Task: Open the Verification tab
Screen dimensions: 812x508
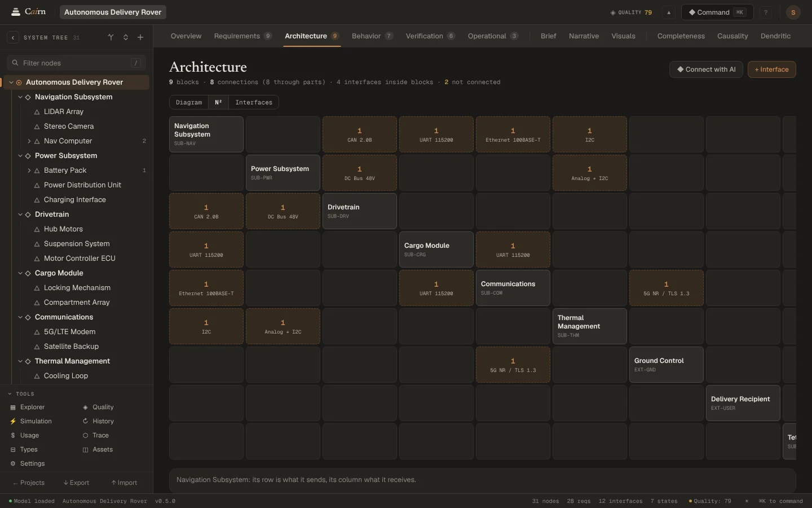Action: tap(430, 36)
